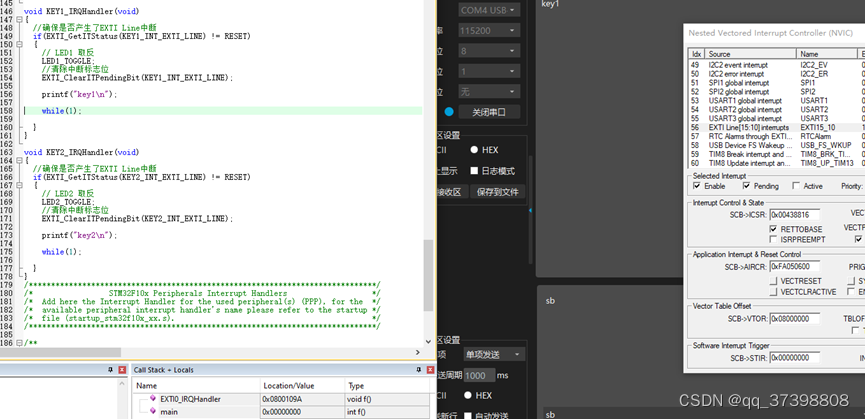865x419 pixels.
Task: Collapse KEY2_IRQHandler fold at line 164
Action: point(19,160)
